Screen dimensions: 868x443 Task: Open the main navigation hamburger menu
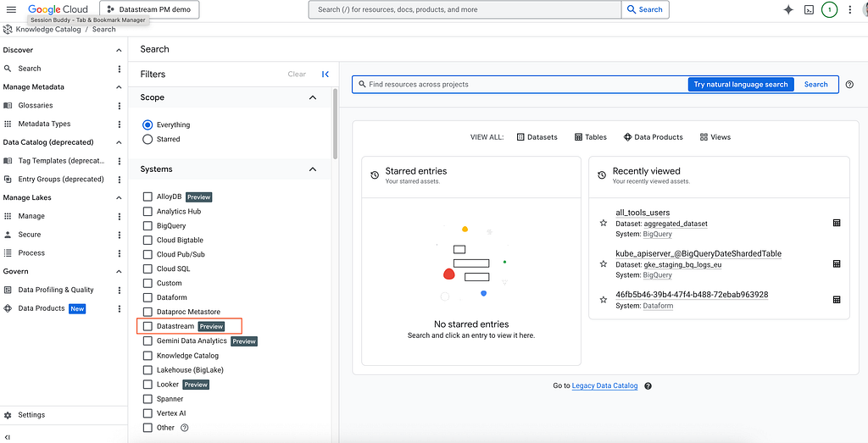11,9
